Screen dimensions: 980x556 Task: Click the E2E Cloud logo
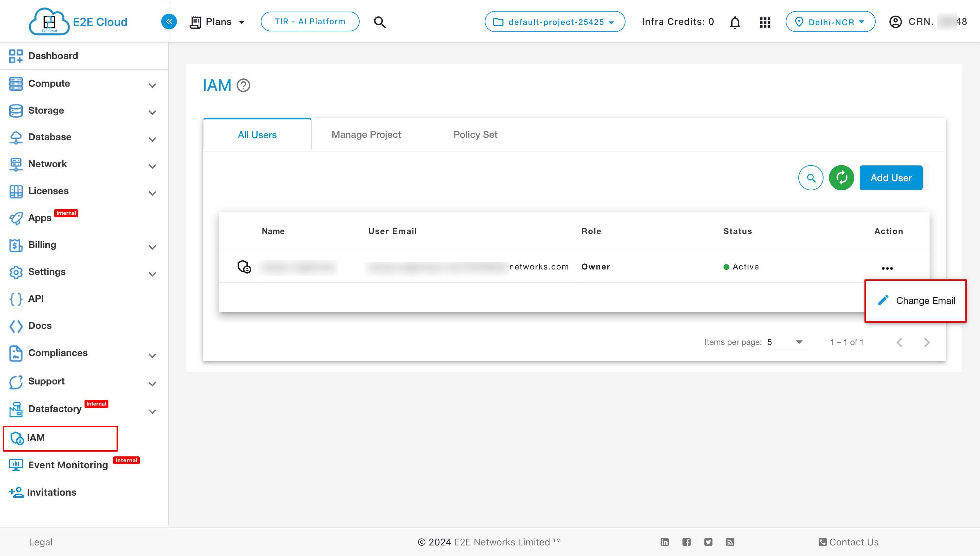pos(78,22)
